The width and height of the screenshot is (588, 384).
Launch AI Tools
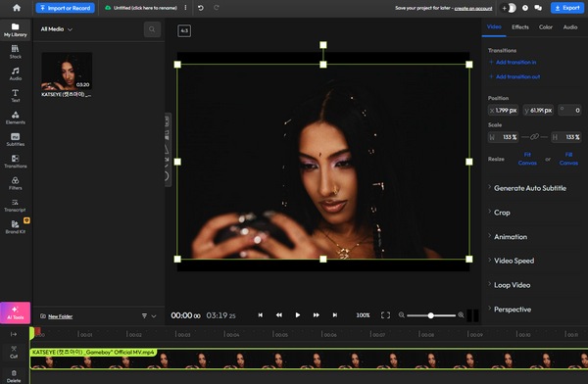16,312
